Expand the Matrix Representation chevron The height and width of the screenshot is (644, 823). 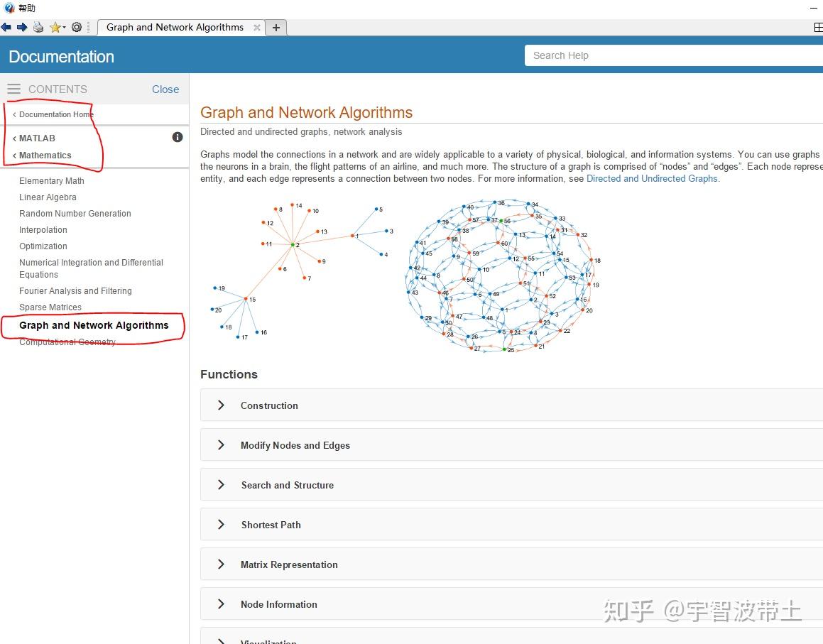tap(221, 564)
